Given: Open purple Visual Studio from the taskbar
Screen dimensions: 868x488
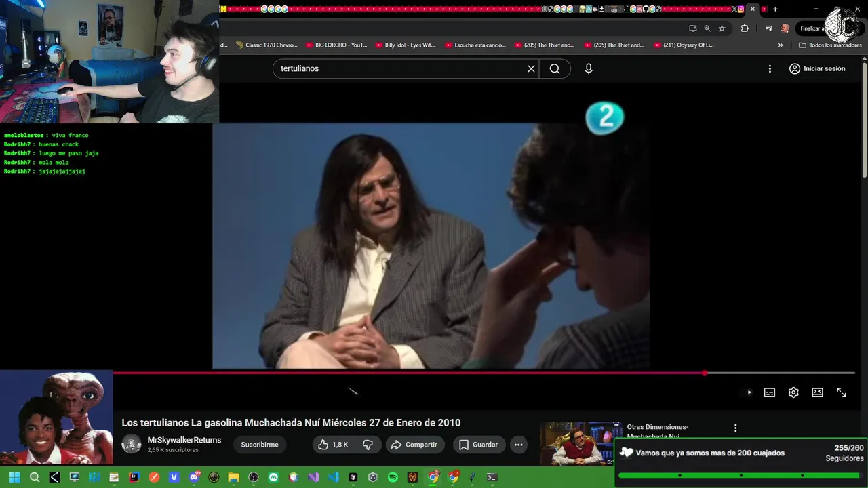Looking at the screenshot, I should [313, 477].
